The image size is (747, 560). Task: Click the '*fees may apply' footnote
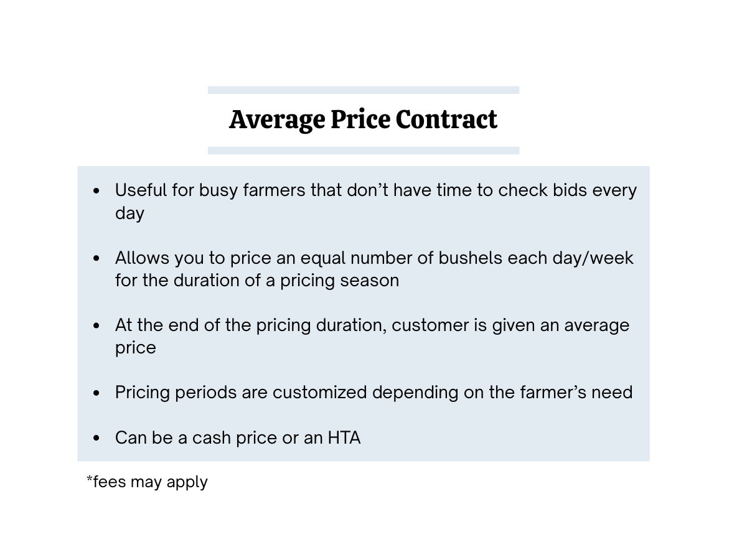tap(147, 482)
